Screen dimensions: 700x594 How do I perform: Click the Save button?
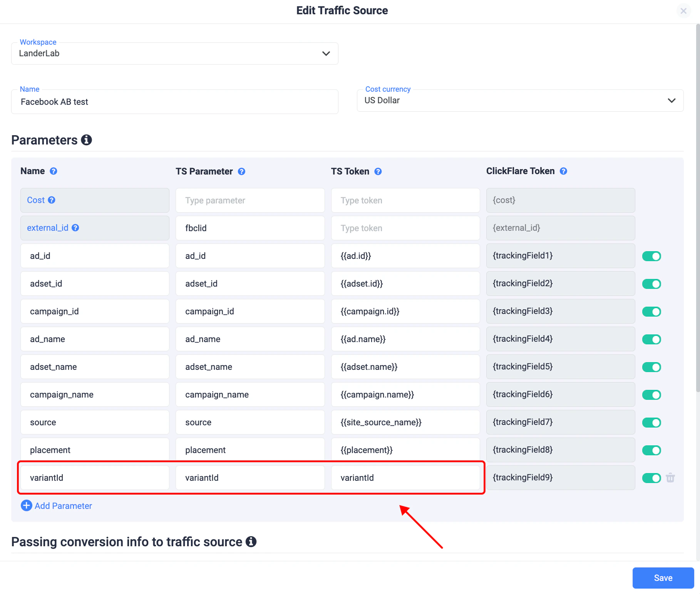click(x=663, y=578)
